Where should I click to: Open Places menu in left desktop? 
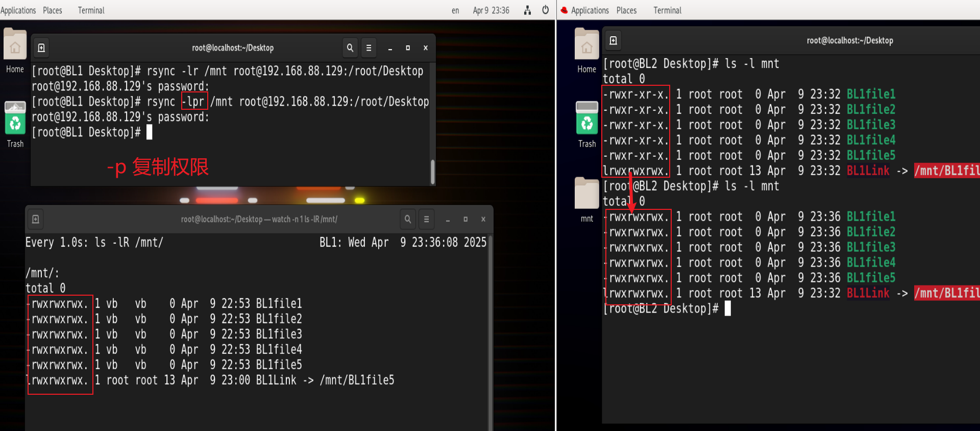(x=53, y=10)
